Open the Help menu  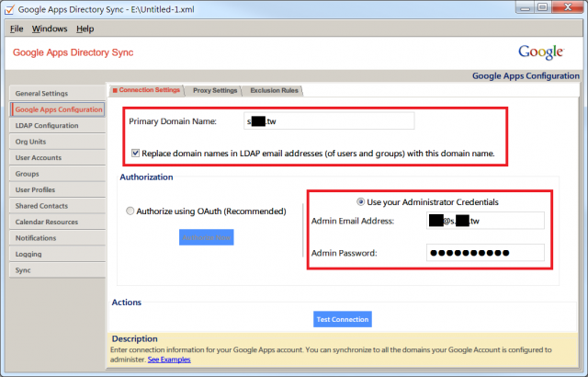click(x=85, y=29)
